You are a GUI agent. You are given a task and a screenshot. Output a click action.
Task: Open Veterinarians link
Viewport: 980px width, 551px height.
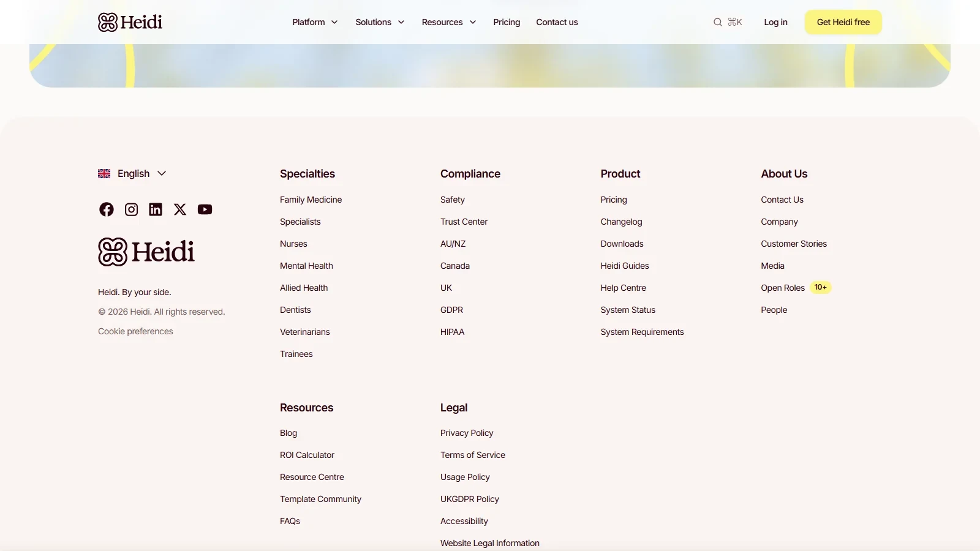click(304, 332)
